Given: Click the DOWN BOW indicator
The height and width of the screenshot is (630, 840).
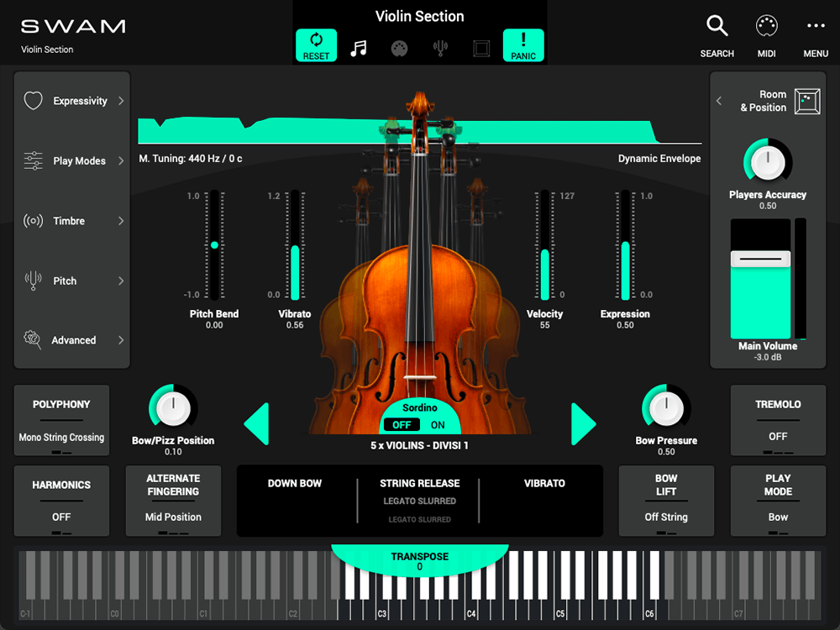Looking at the screenshot, I should click(295, 483).
